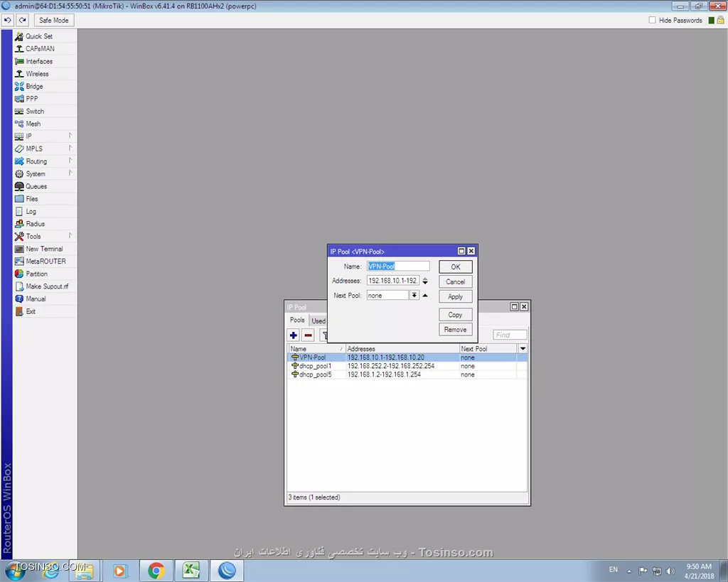The height and width of the screenshot is (582, 728).
Task: Click the up/down arrows beside Addresses field
Action: pyautogui.click(x=425, y=281)
